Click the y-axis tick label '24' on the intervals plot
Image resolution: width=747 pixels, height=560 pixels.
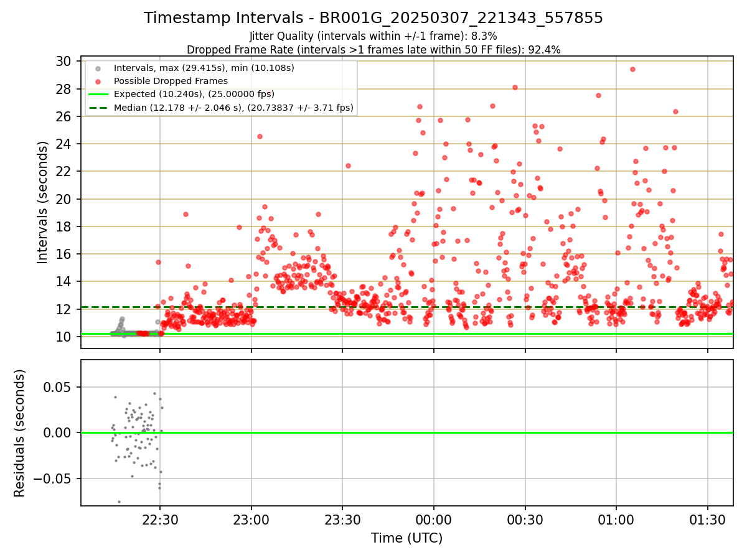pos(63,144)
